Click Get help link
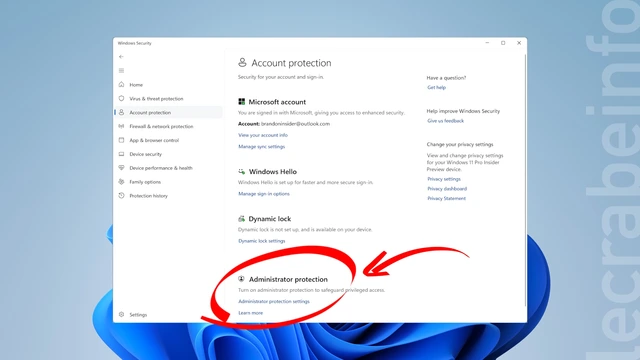640x360 pixels. [x=436, y=87]
